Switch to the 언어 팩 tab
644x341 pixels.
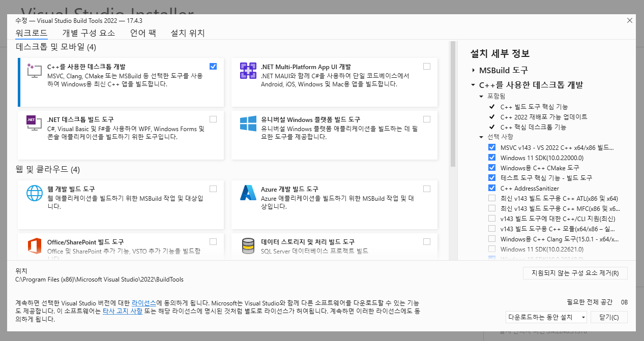143,33
